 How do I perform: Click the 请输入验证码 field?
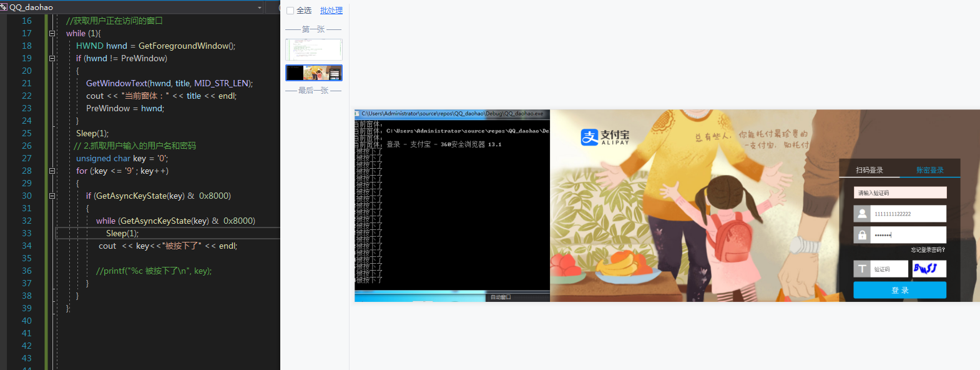[900, 193]
